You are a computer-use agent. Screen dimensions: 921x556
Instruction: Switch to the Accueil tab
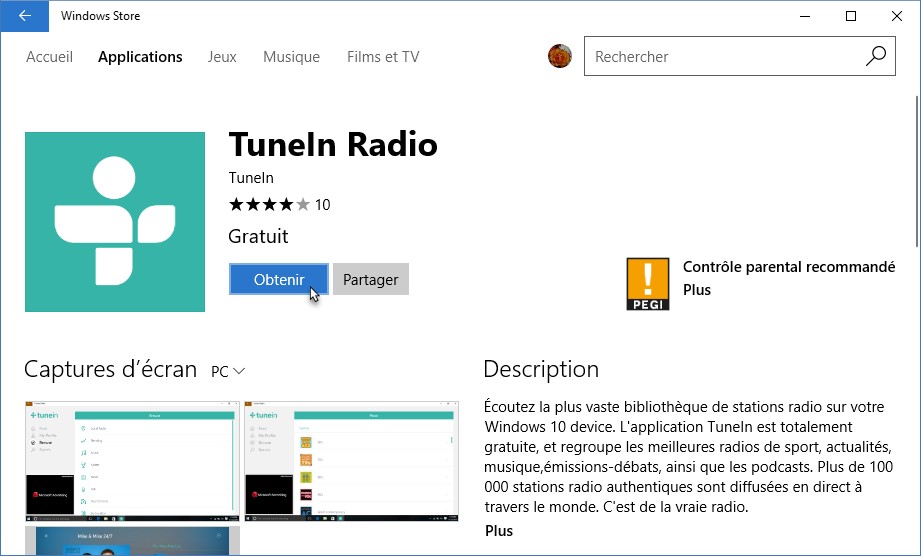[x=49, y=57]
